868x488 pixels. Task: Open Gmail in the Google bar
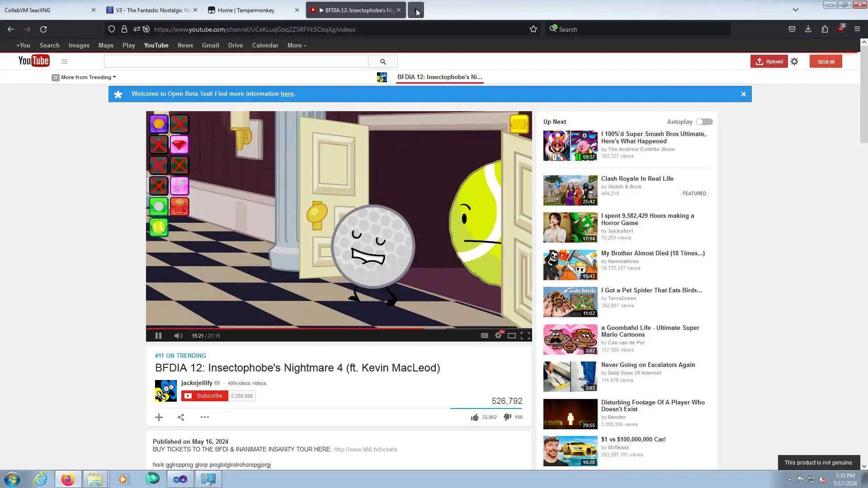(210, 45)
